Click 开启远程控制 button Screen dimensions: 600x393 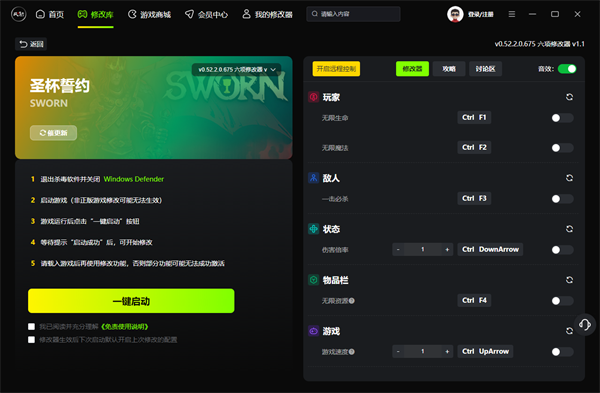(x=336, y=69)
